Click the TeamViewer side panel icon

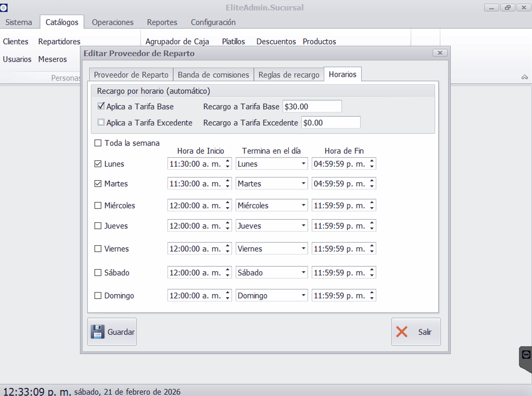(x=526, y=355)
